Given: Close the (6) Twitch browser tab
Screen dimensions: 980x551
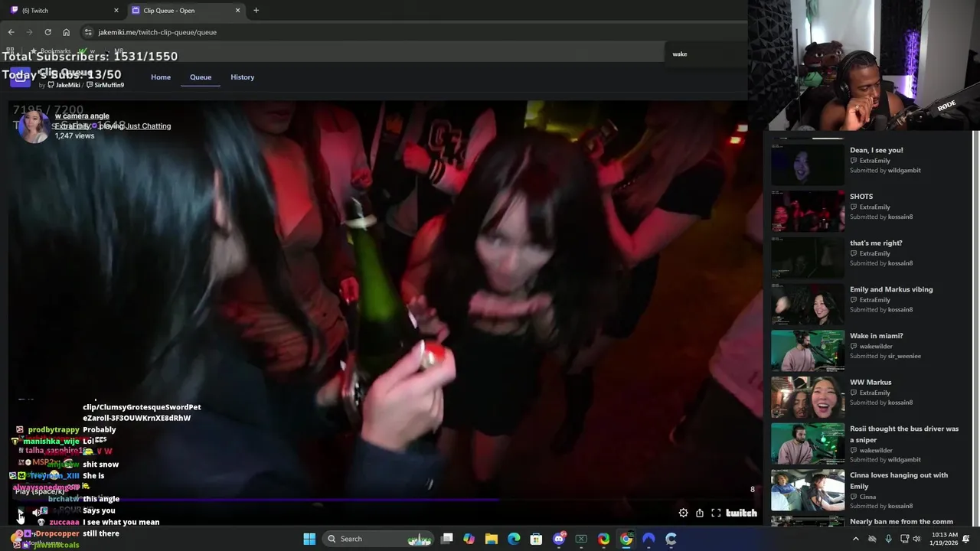Looking at the screenshot, I should (116, 11).
